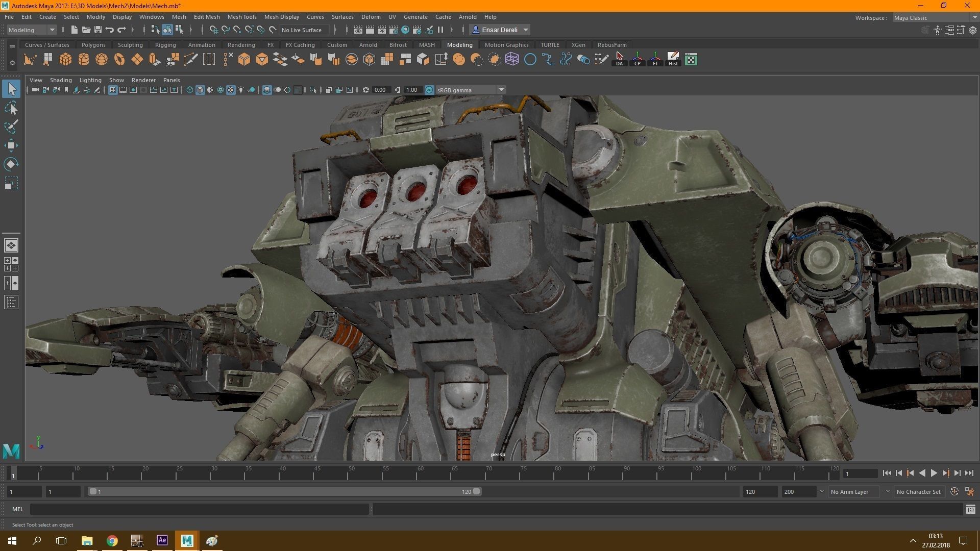Toggle wireframe display in panel toolbar

189,90
